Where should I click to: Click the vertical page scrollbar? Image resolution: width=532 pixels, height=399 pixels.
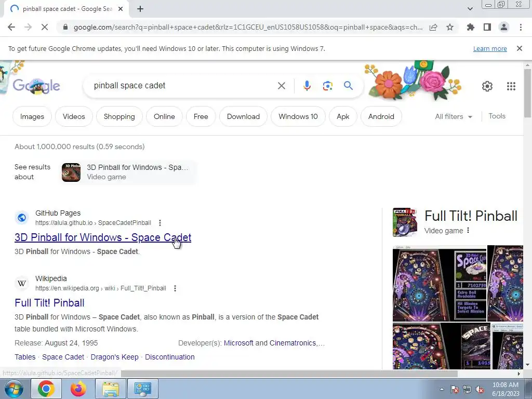527,94
